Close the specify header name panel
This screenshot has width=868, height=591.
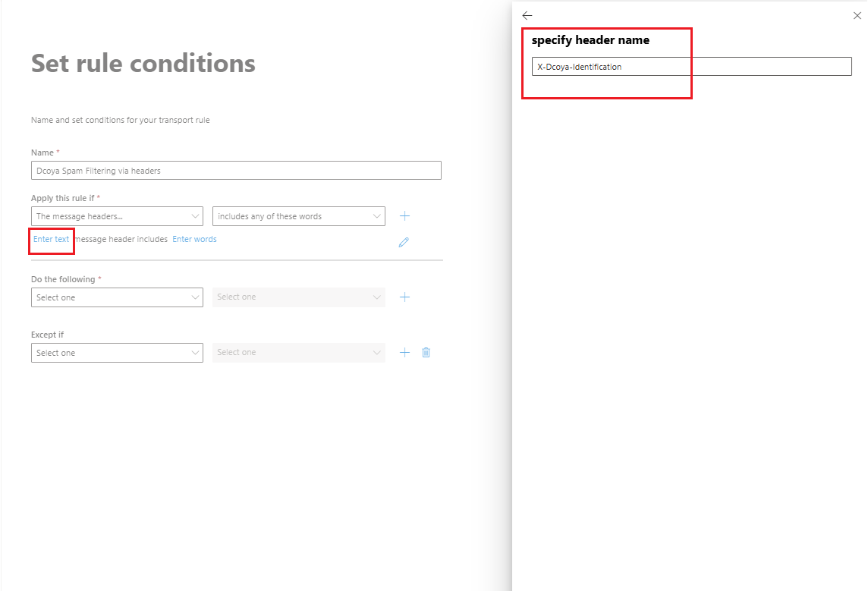[857, 15]
